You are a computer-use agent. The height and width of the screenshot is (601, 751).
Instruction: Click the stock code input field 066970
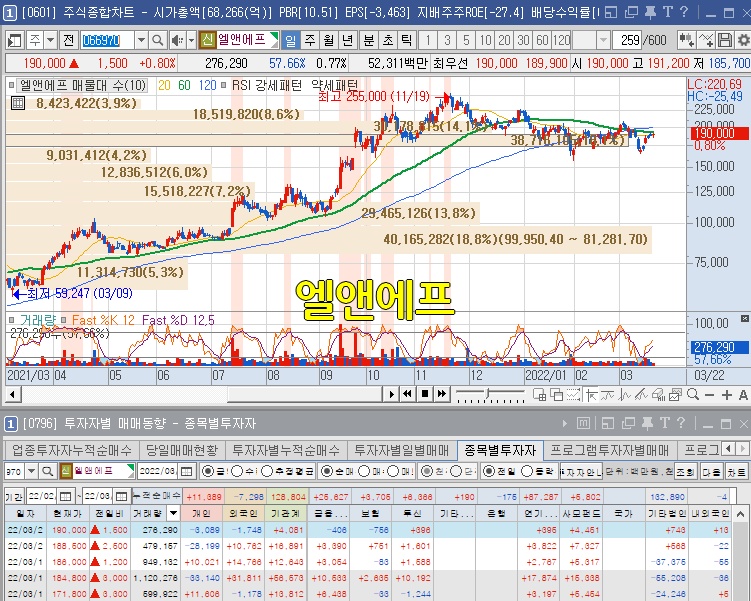tap(107, 40)
